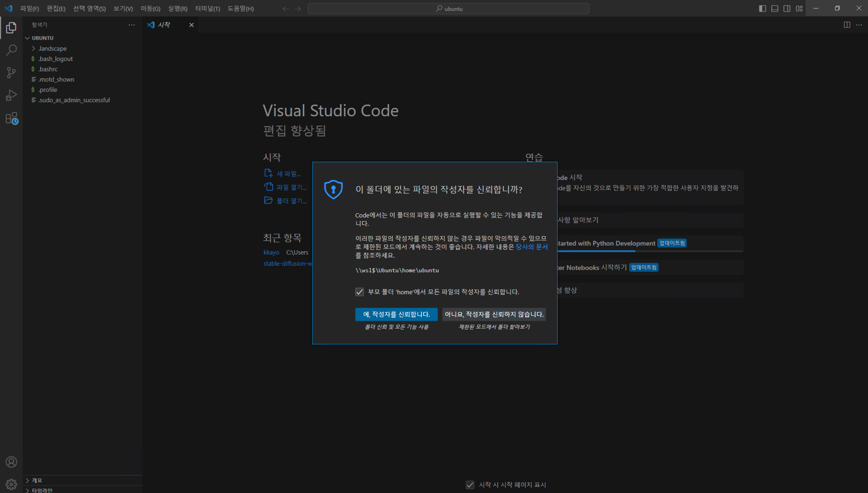Open the .profile file
The width and height of the screenshot is (868, 493).
click(82, 90)
